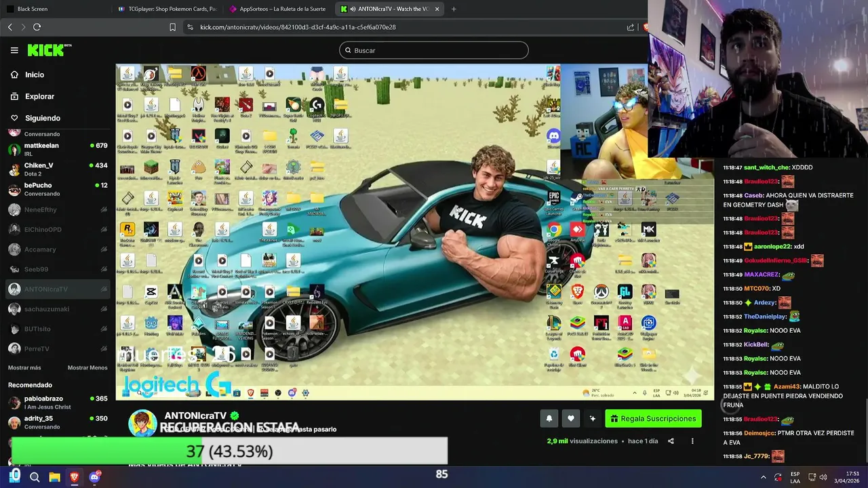Switch to the TCGplayer tab

click(x=167, y=9)
